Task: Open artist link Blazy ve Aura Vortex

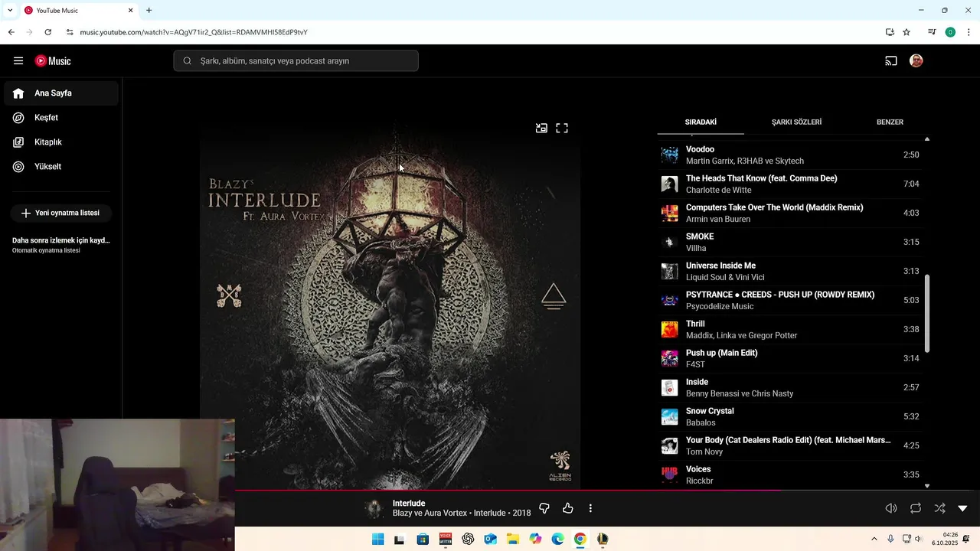Action: [x=430, y=514]
